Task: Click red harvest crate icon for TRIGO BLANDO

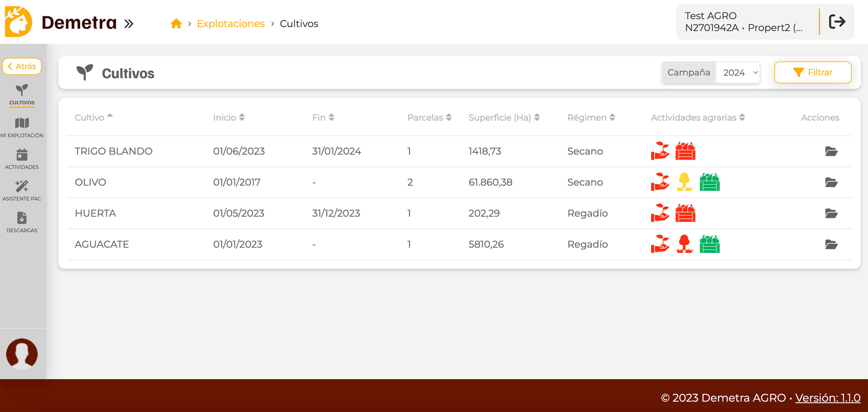Action: tap(685, 151)
